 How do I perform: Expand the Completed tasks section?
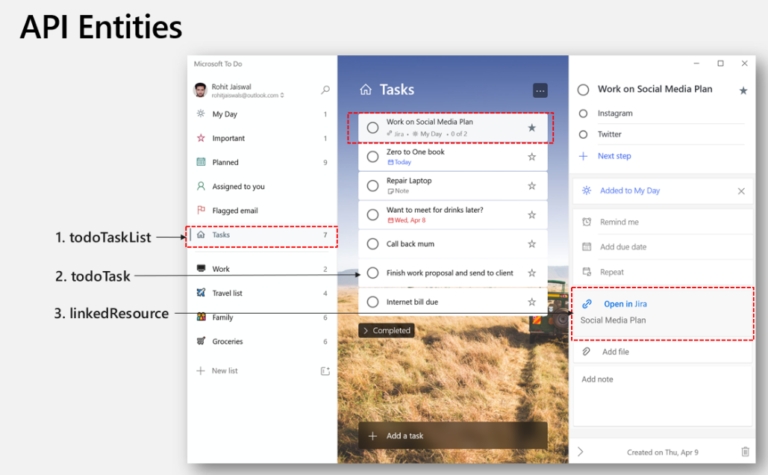click(387, 331)
